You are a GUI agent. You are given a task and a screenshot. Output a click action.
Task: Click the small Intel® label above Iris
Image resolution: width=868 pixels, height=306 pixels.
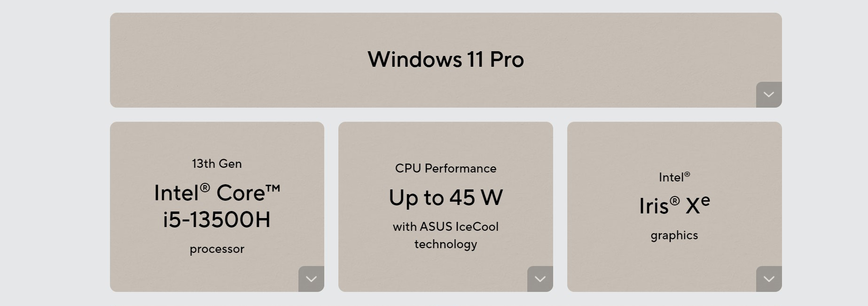pyautogui.click(x=674, y=177)
